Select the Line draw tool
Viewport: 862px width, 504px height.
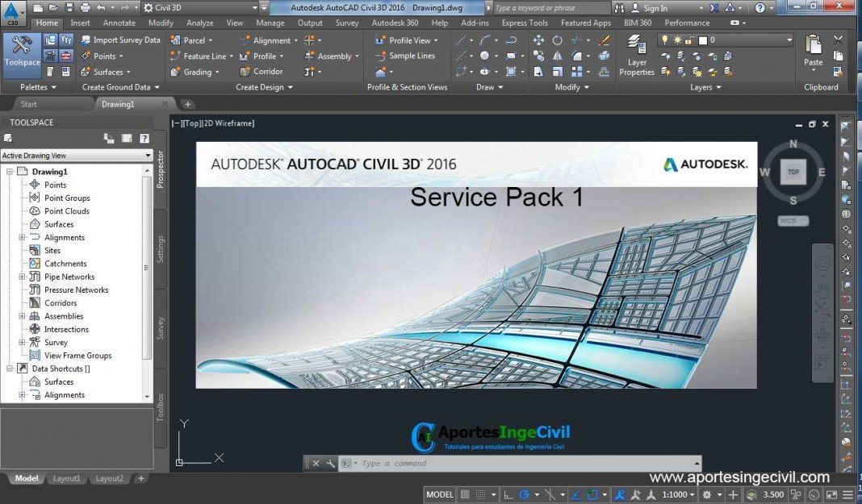(x=461, y=40)
